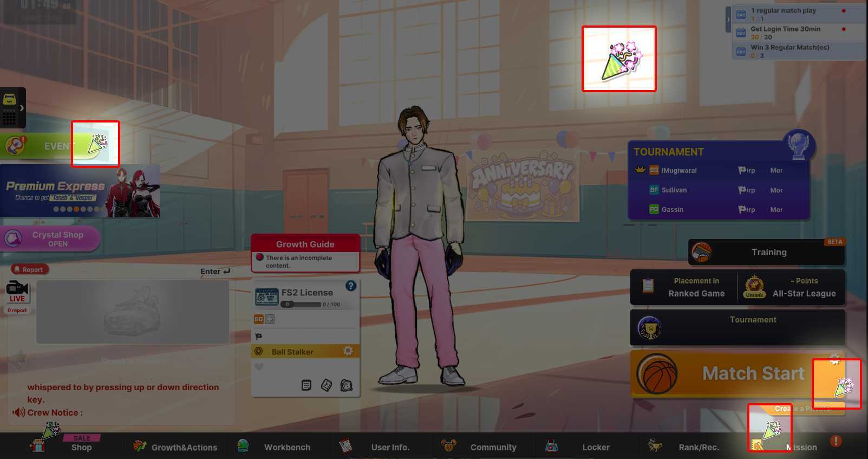Viewport: 868px width, 459px height.
Task: Open the Crystal Shop button
Action: (50, 239)
